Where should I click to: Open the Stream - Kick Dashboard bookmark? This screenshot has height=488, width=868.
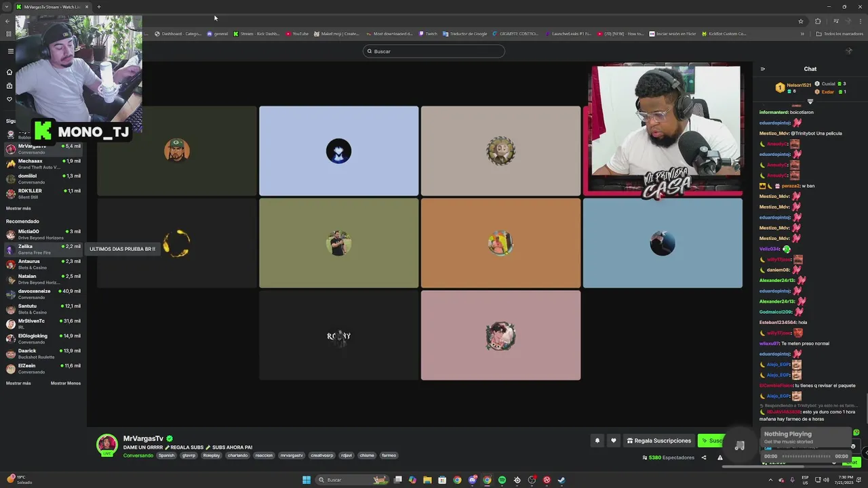[x=256, y=33]
